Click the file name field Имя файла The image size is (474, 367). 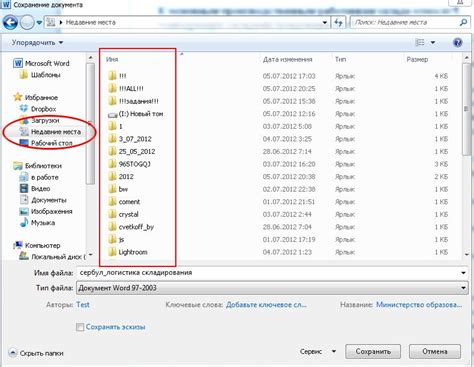(x=268, y=273)
